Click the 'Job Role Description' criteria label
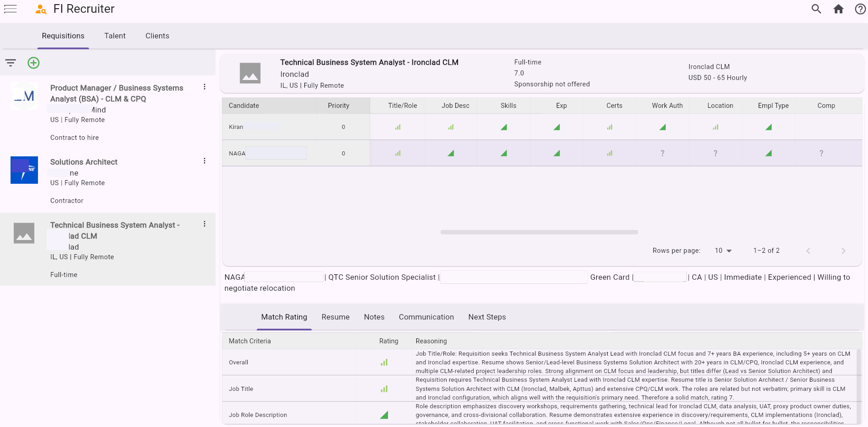868x427 pixels. tap(258, 415)
